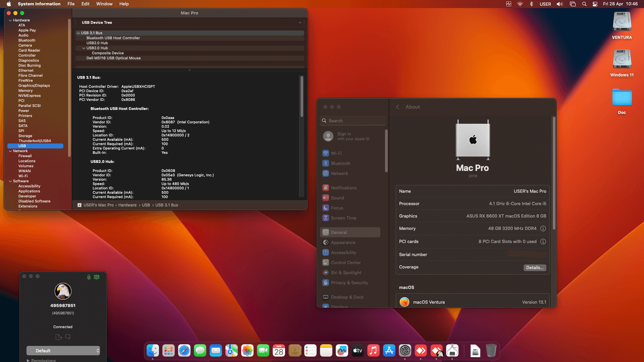Open Photos app in dock
Screen dimensions: 644x362
[247, 351]
